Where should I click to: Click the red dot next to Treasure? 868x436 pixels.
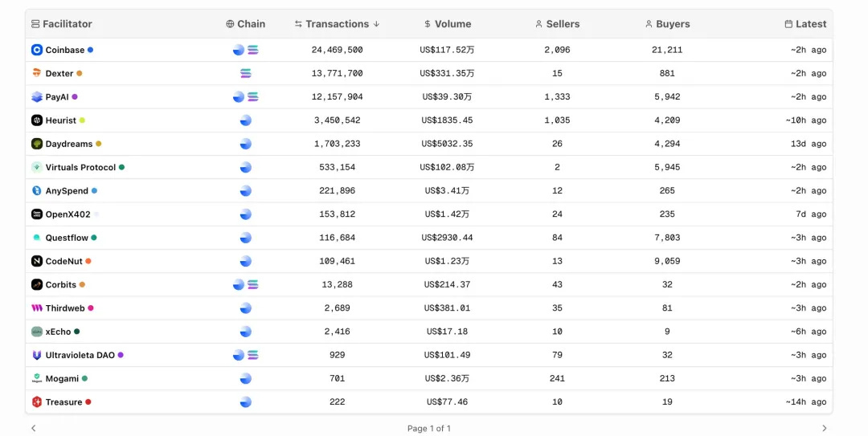(x=88, y=402)
